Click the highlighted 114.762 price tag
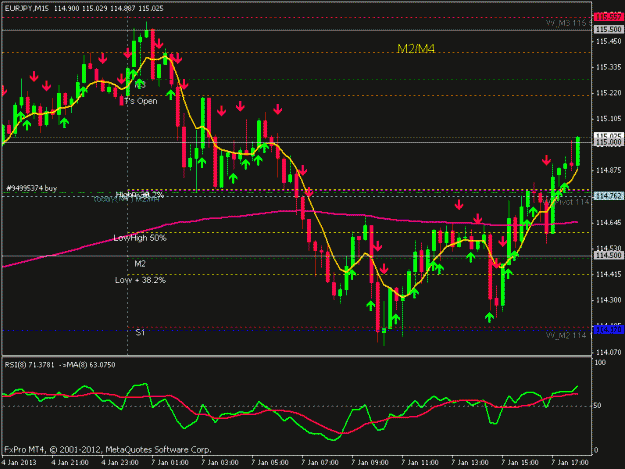The height and width of the screenshot is (469, 625). [608, 196]
